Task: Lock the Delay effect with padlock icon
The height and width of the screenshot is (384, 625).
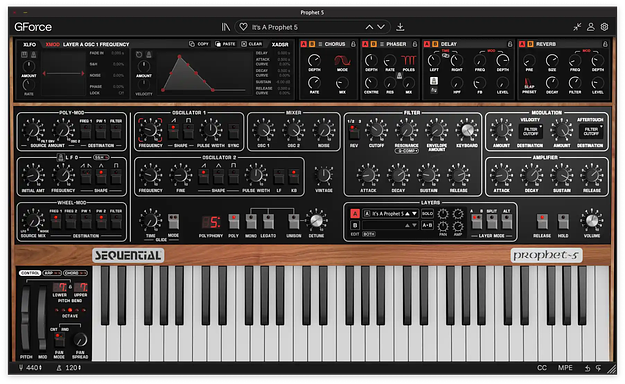Action: (510, 44)
